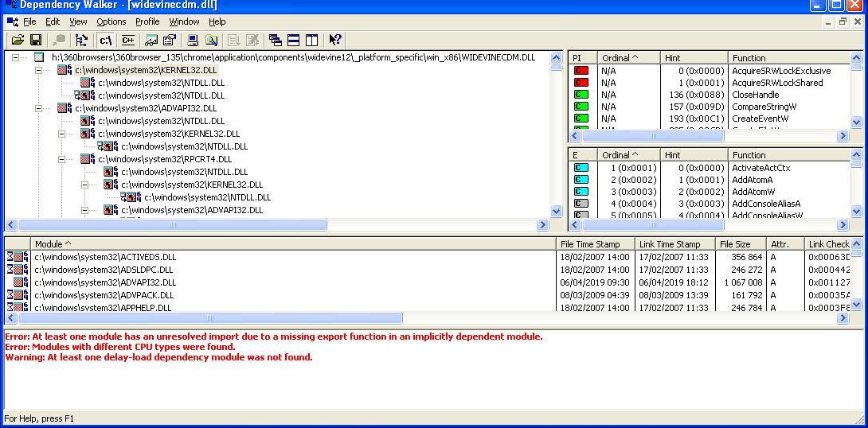Toggle Full Paths (c:\) toolbar button
This screenshot has width=868, height=428.
coord(105,40)
